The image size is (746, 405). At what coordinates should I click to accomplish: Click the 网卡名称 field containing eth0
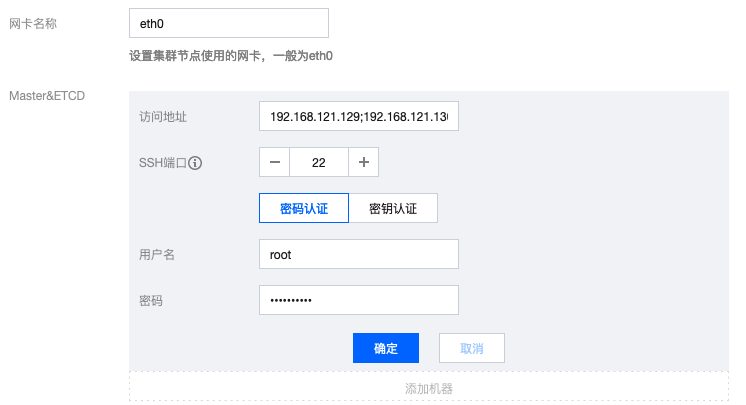[229, 23]
